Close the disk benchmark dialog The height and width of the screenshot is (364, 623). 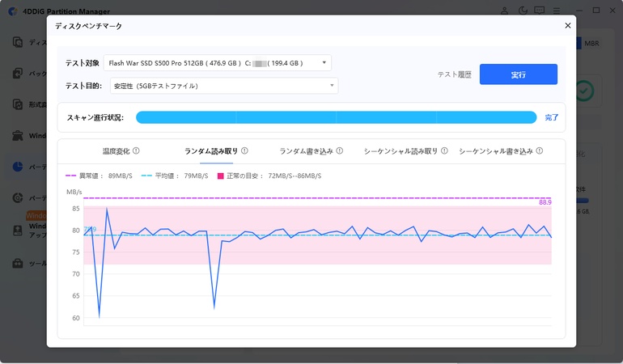(x=568, y=25)
